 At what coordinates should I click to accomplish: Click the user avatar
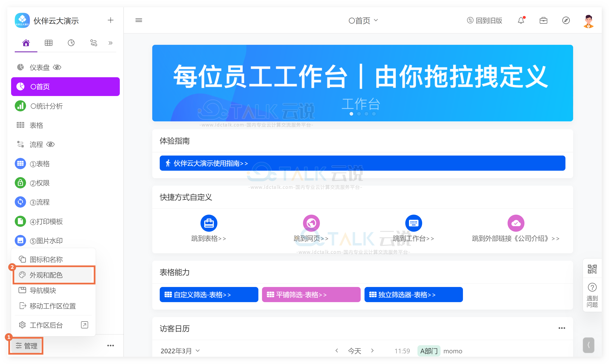(588, 21)
